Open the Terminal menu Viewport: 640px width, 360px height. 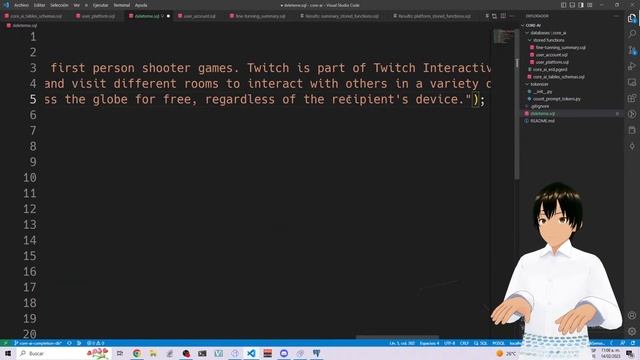(122, 5)
